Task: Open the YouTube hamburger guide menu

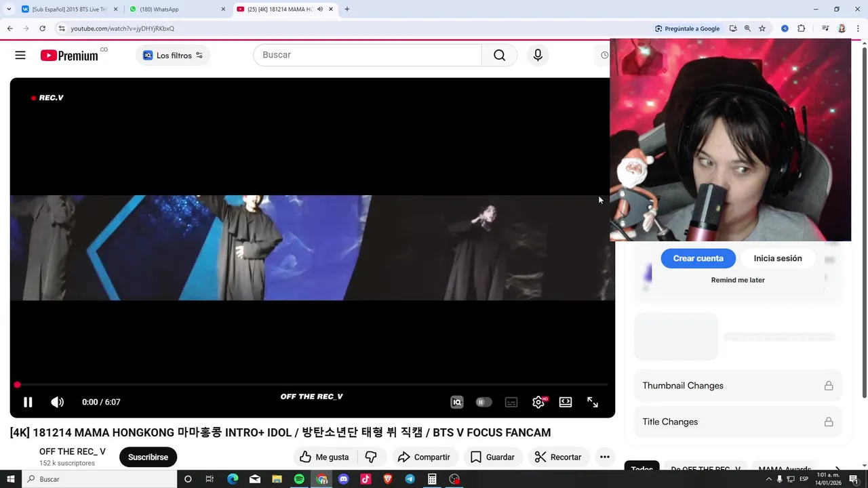Action: click(20, 56)
